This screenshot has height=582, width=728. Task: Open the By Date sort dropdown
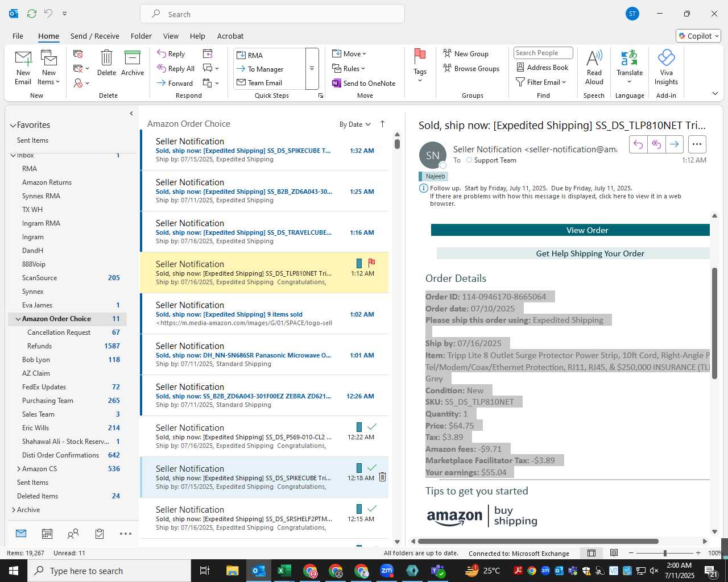(x=355, y=124)
